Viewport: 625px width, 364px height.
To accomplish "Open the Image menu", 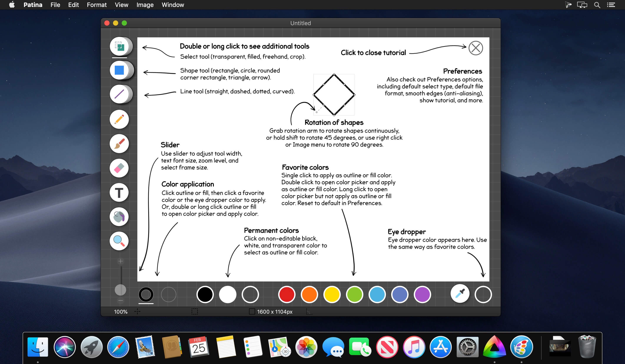I will [145, 5].
